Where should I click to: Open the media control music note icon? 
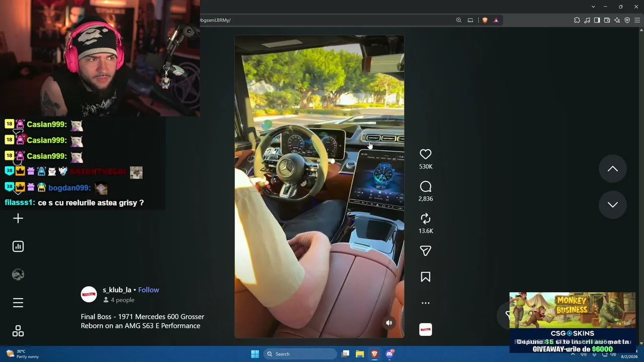click(587, 20)
